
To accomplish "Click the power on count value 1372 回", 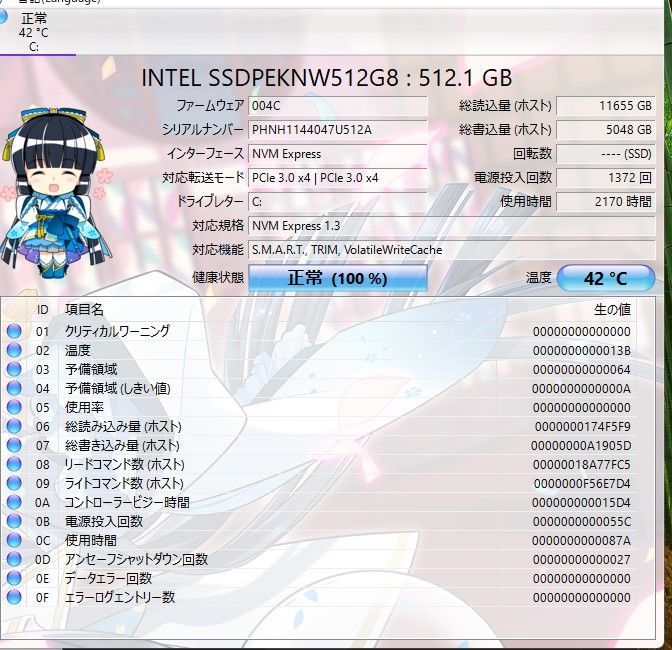I will coord(606,178).
